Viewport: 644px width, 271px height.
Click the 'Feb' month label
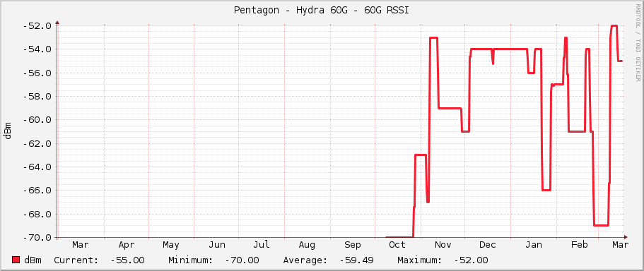point(580,245)
